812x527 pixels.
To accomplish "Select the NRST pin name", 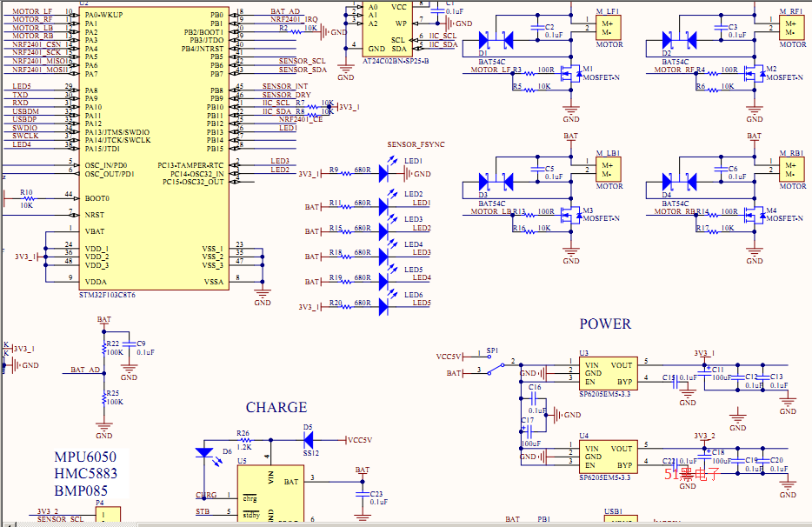I will tap(94, 215).
